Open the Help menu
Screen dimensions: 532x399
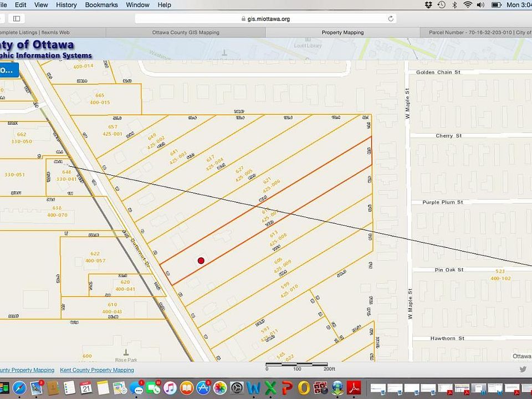point(164,5)
